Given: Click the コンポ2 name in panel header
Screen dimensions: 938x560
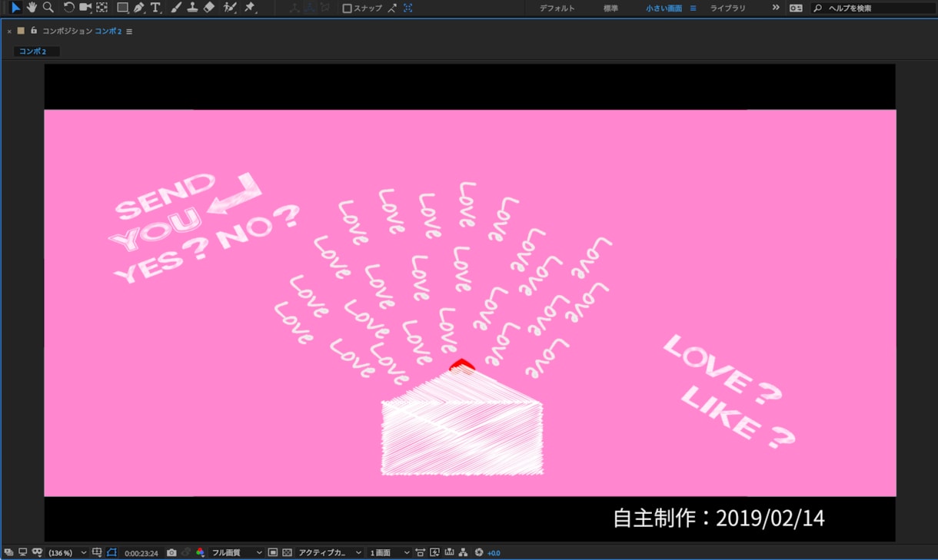Looking at the screenshot, I should tap(108, 31).
